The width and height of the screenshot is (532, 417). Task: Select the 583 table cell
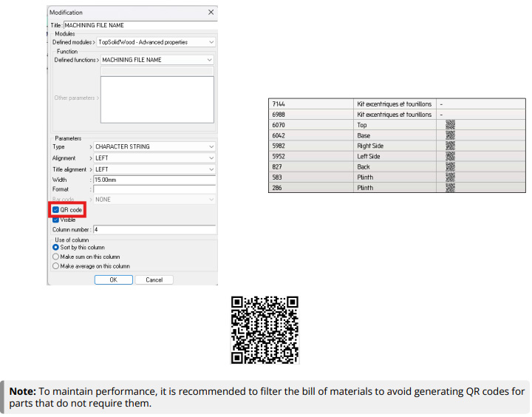click(x=311, y=177)
